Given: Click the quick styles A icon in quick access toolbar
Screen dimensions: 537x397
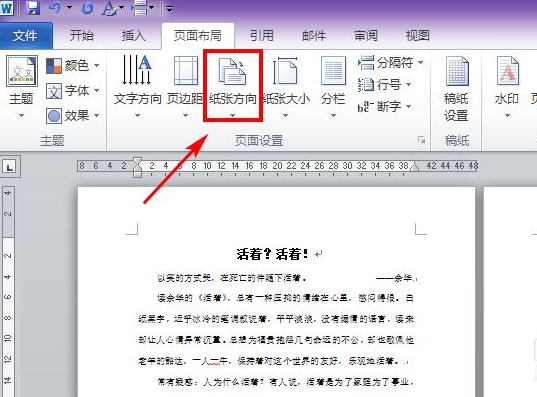Looking at the screenshot, I should (110, 8).
